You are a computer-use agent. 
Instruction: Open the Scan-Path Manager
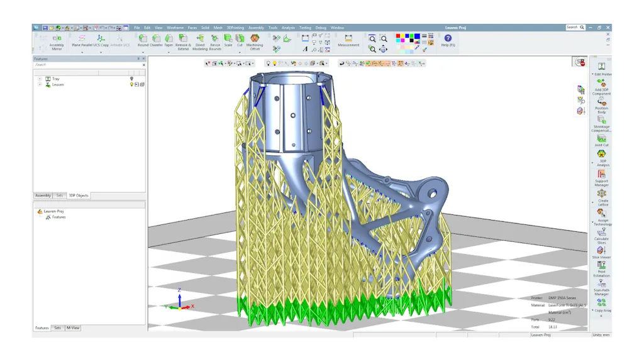(601, 288)
